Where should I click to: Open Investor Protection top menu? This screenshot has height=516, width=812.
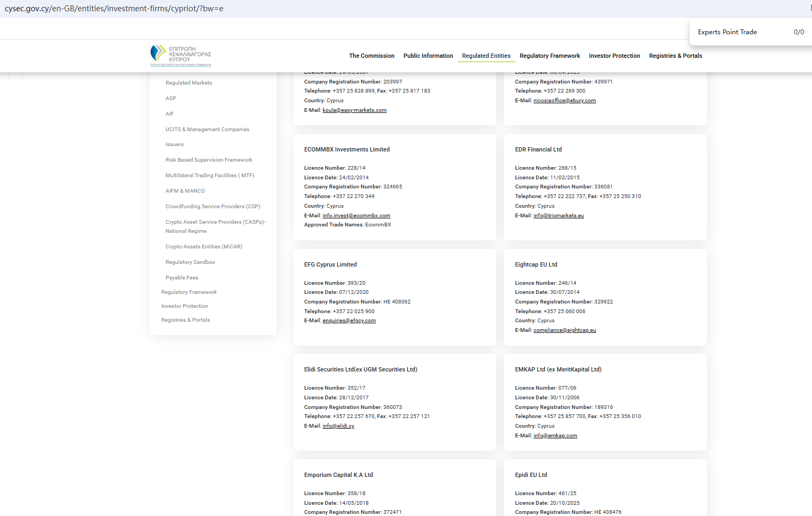(x=614, y=56)
